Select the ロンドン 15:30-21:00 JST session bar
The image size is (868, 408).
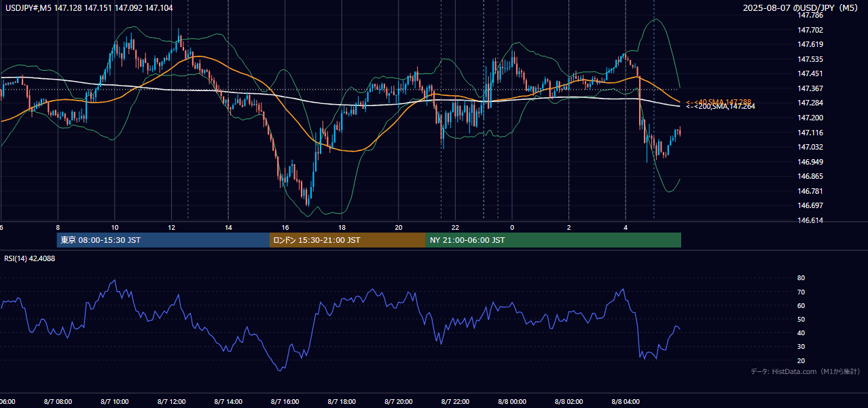pos(348,240)
